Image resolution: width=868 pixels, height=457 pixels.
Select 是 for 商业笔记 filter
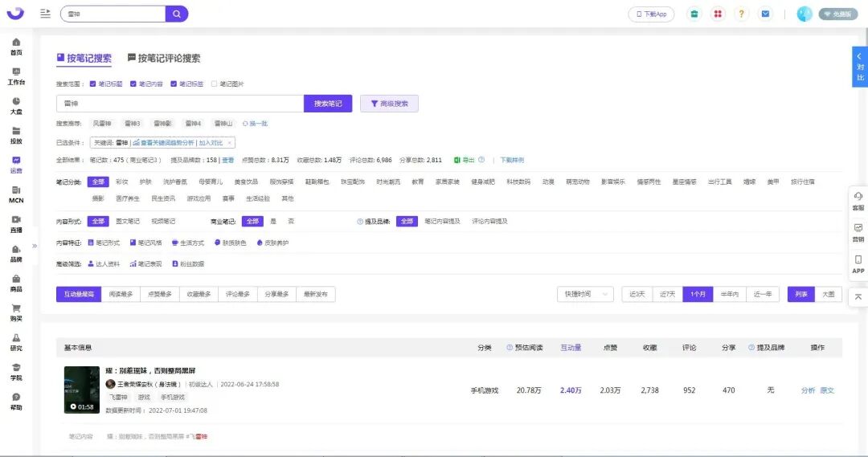tap(273, 222)
